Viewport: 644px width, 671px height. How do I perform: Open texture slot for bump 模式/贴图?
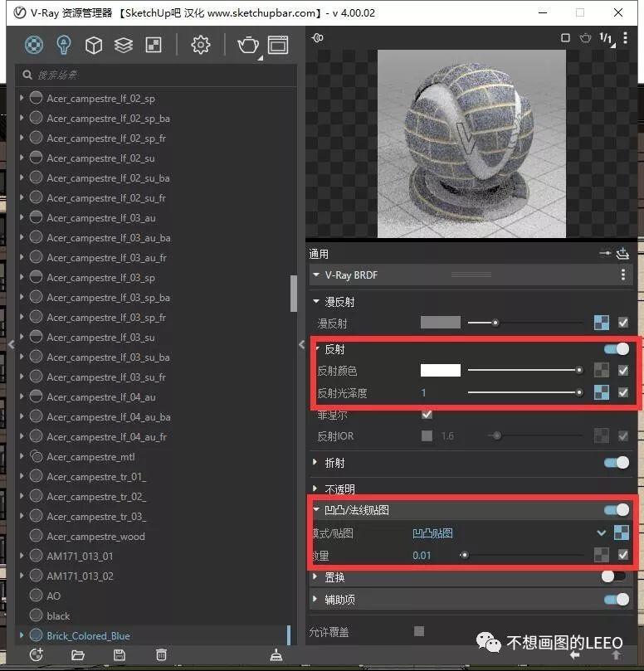tap(622, 532)
